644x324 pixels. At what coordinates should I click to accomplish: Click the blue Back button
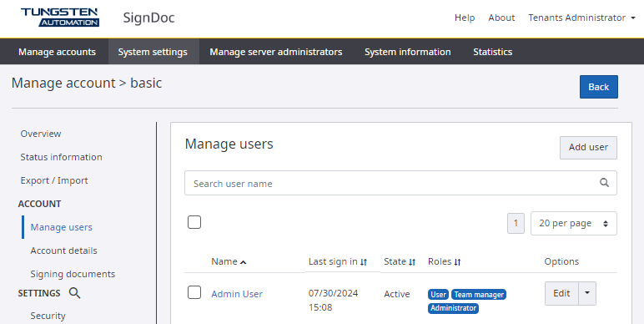(x=598, y=87)
